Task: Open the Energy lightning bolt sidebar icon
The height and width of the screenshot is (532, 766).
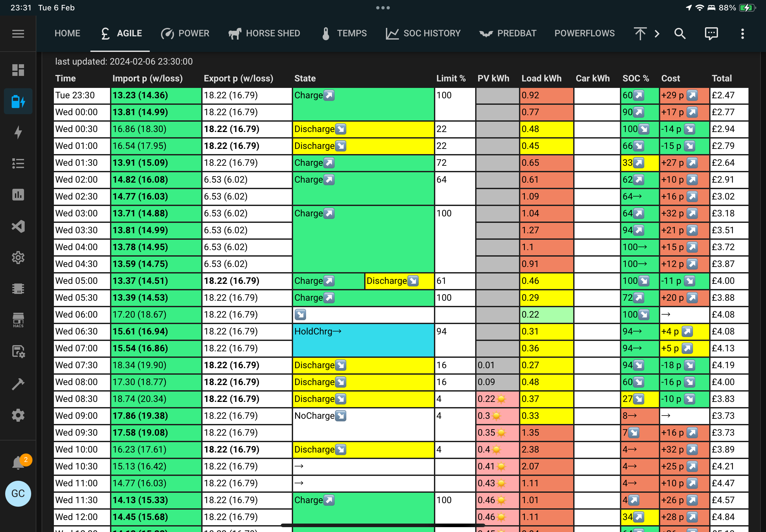Action: (x=18, y=132)
